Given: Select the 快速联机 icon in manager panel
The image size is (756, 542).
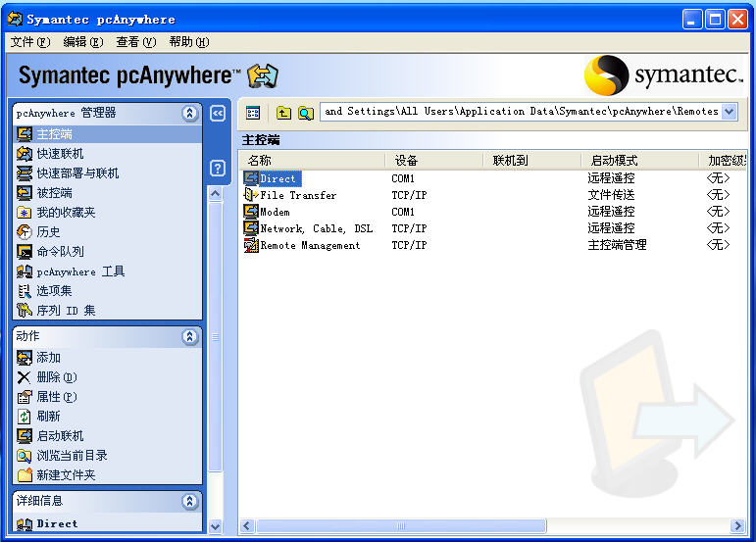Looking at the screenshot, I should point(25,154).
